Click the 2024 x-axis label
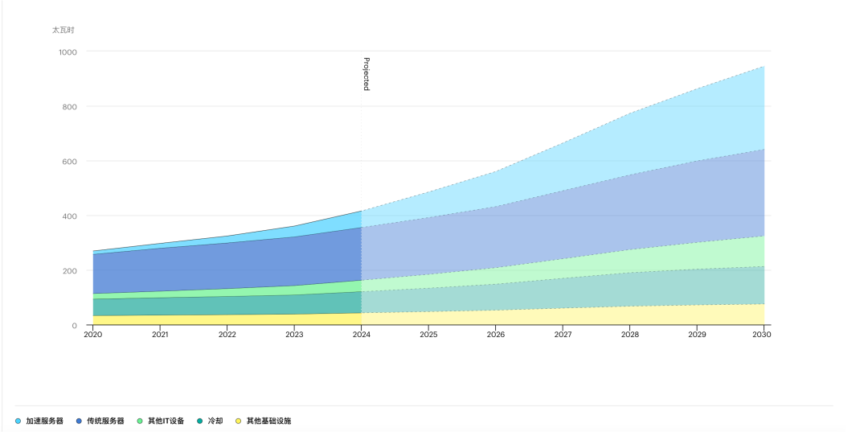The image size is (868, 432). (361, 335)
